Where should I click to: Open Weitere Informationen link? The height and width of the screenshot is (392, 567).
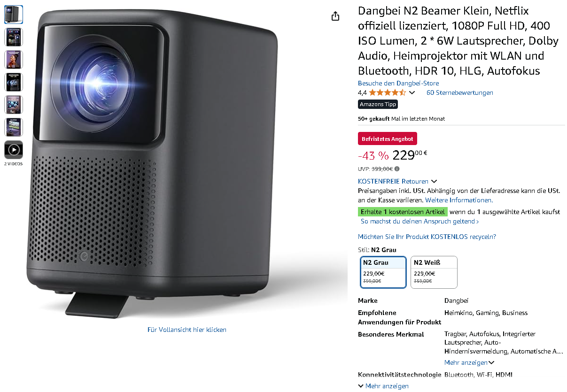click(459, 200)
